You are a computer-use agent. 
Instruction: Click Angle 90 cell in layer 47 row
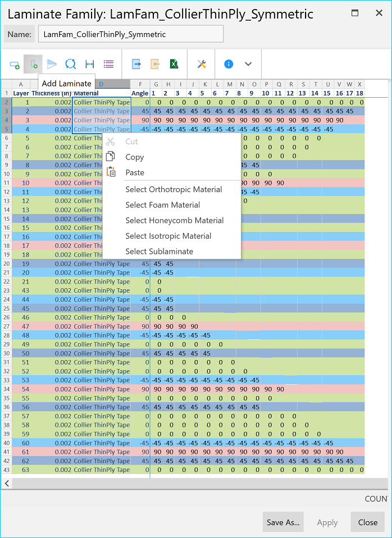(140, 326)
